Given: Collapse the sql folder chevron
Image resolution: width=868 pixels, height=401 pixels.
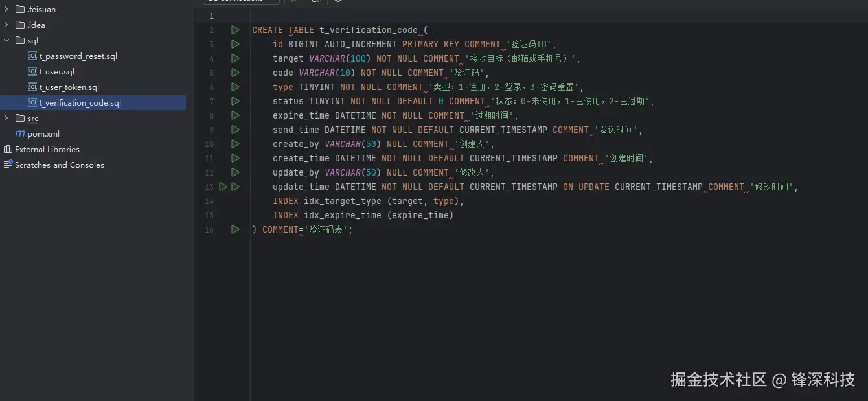Looking at the screenshot, I should (6, 40).
